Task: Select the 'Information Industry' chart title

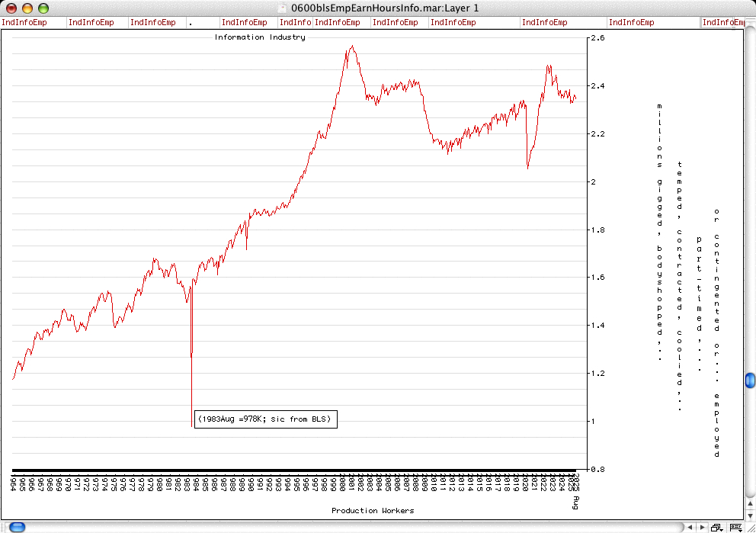Action: [260, 37]
